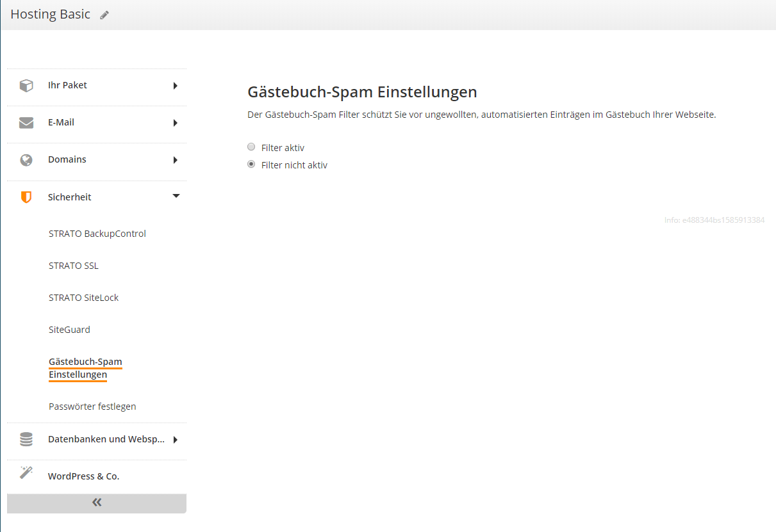Viewport: 776px width, 532px height.
Task: Open STRATO BackupControl menu entry
Action: pos(97,234)
